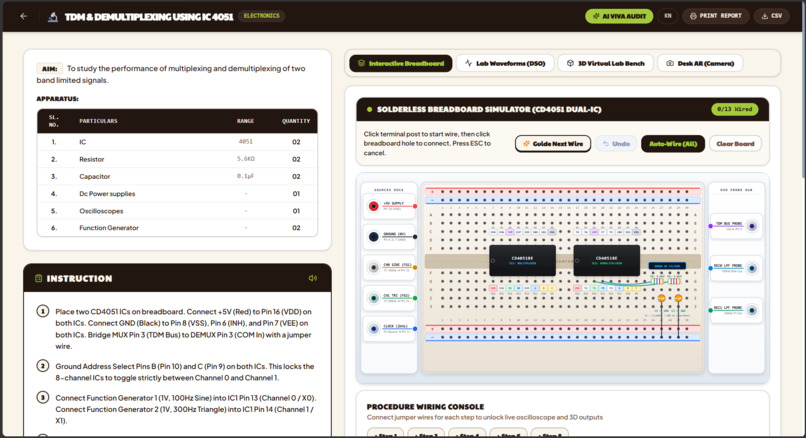806x438 pixels.
Task: Click the QUANTITY column header
Action: point(296,121)
